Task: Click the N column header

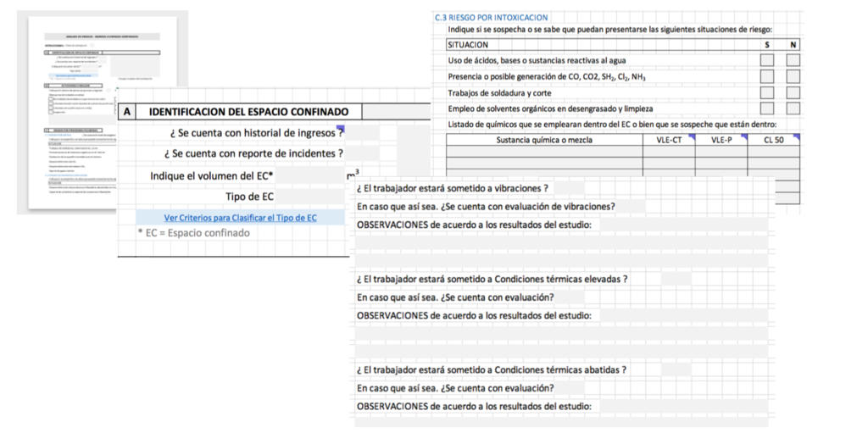Action: click(793, 45)
